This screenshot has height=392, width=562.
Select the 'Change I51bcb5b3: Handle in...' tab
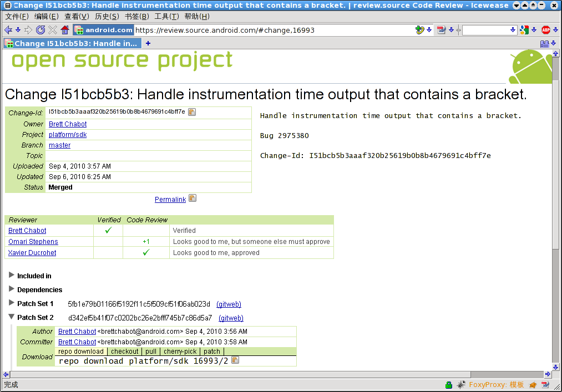point(73,43)
